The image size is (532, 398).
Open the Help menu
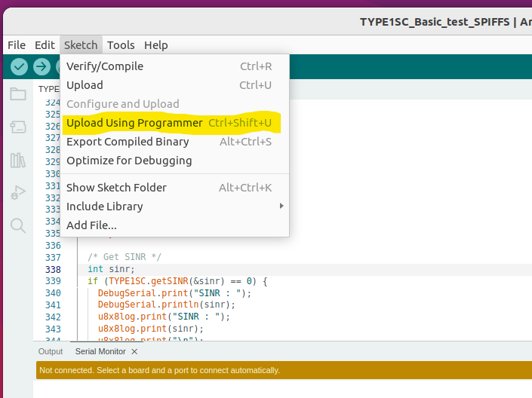pos(155,45)
